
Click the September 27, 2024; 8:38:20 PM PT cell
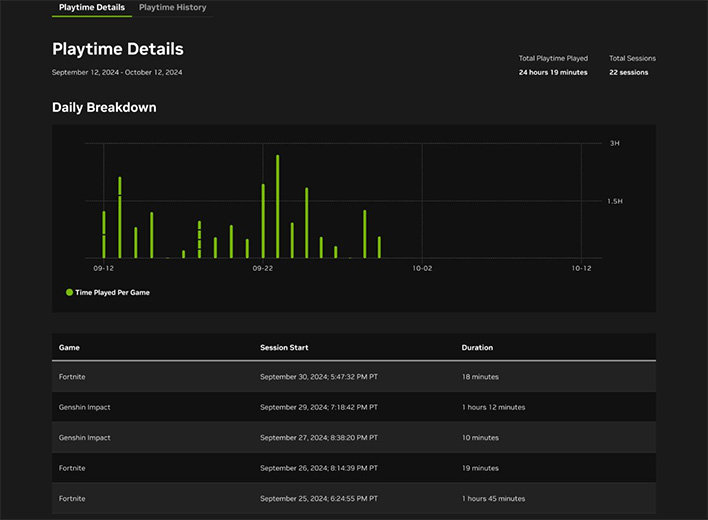[x=319, y=438]
